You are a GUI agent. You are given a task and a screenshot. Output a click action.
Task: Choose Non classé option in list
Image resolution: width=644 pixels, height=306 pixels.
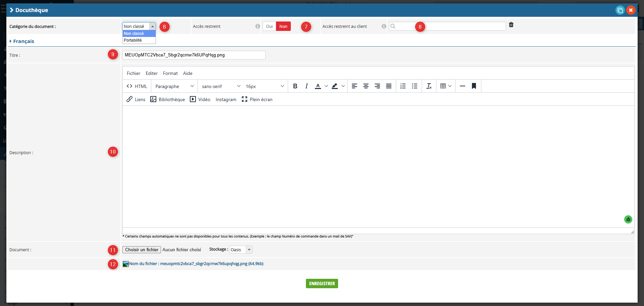(139, 34)
